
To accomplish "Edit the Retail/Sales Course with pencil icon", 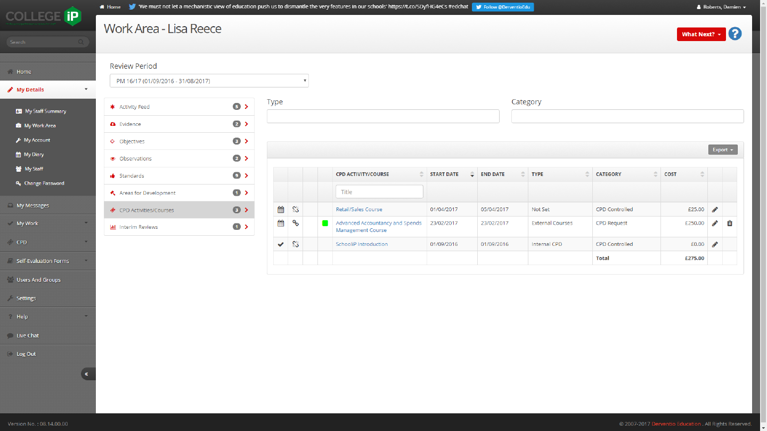I will [715, 209].
